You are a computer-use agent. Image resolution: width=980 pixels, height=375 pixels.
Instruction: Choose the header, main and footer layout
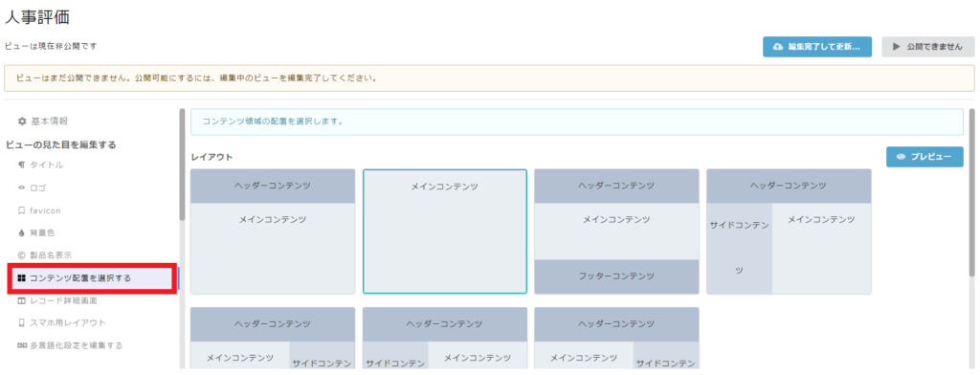click(616, 232)
